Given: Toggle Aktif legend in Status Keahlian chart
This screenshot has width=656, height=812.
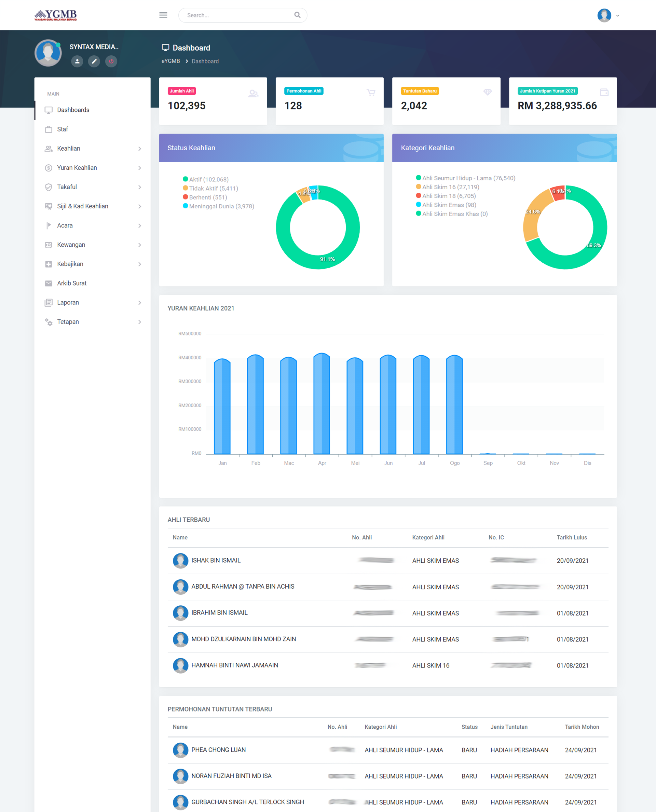Looking at the screenshot, I should [x=206, y=179].
